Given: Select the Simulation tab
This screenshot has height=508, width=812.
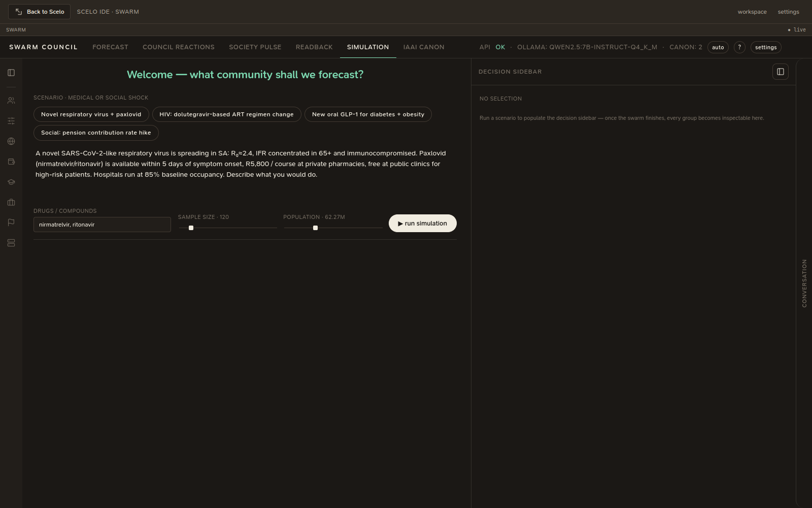Looking at the screenshot, I should [x=368, y=47].
